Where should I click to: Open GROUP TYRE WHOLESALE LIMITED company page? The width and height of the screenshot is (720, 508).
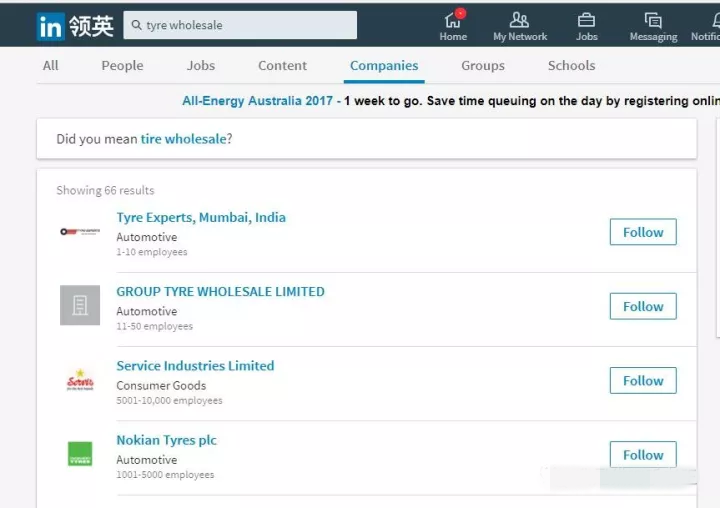[220, 292]
